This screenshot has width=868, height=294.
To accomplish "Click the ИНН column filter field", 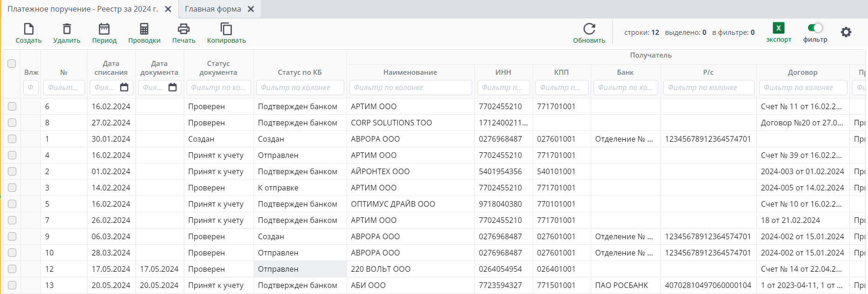I will click(503, 87).
